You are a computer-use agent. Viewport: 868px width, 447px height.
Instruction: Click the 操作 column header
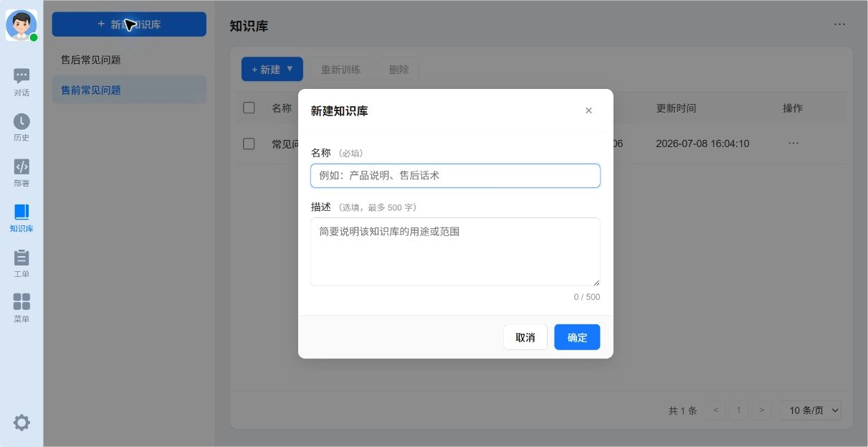793,108
